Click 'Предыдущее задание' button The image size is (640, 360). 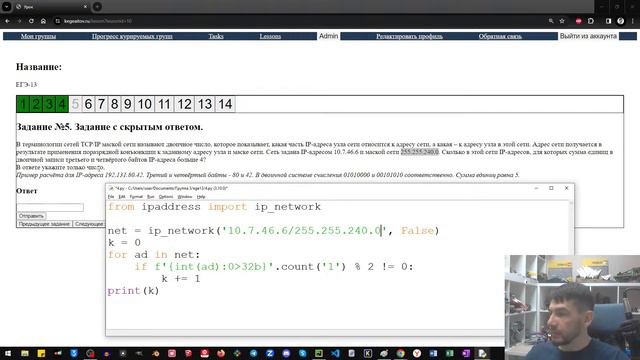tap(44, 224)
